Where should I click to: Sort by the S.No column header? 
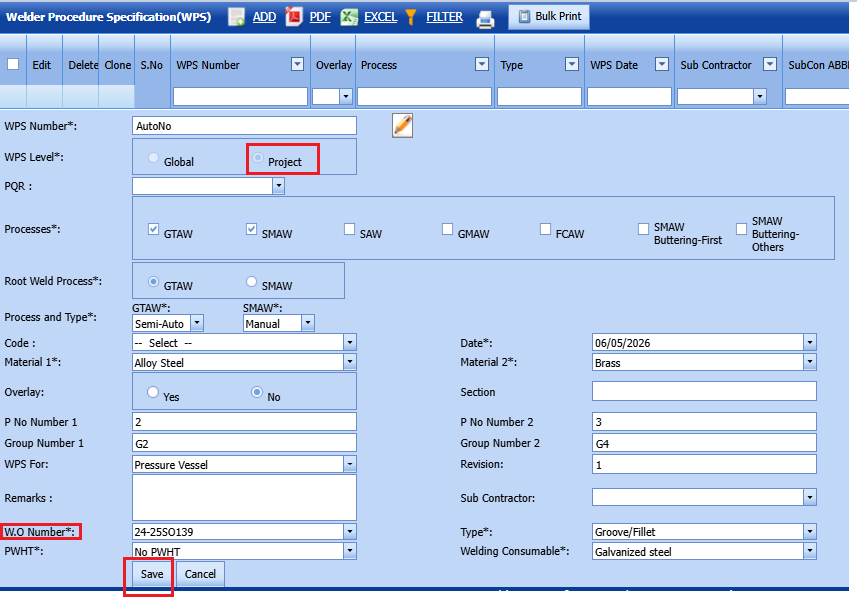(152, 65)
